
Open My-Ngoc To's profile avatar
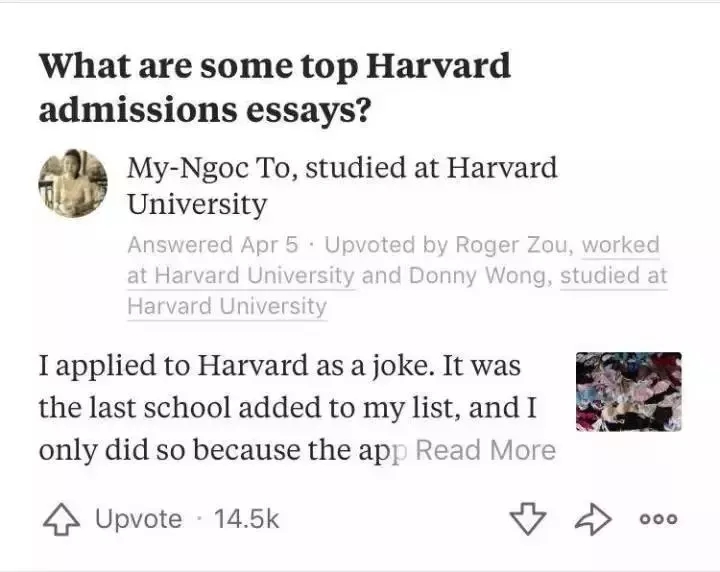pyautogui.click(x=73, y=183)
